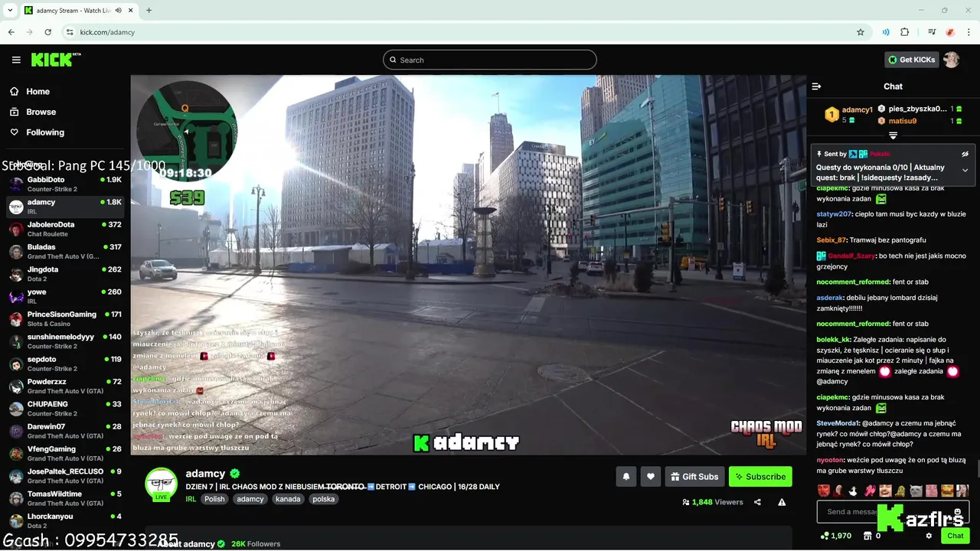
Task: Expand the pinned message chevron
Action: click(965, 170)
